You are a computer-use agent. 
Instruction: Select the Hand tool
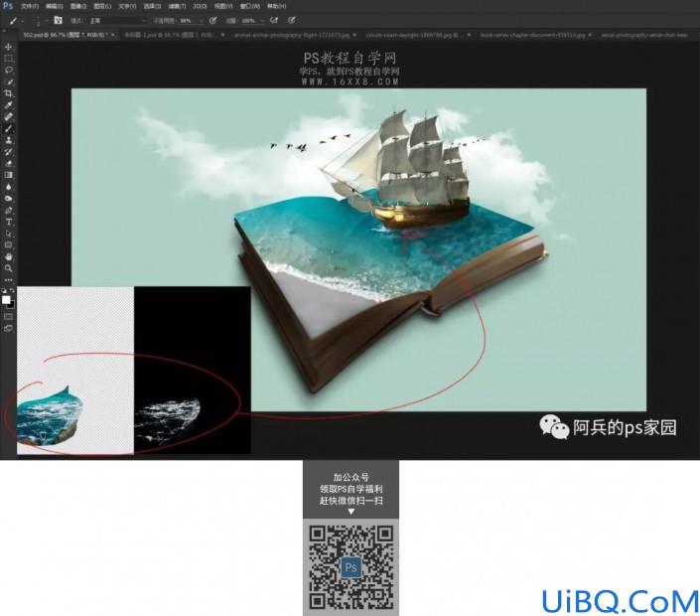pyautogui.click(x=8, y=257)
